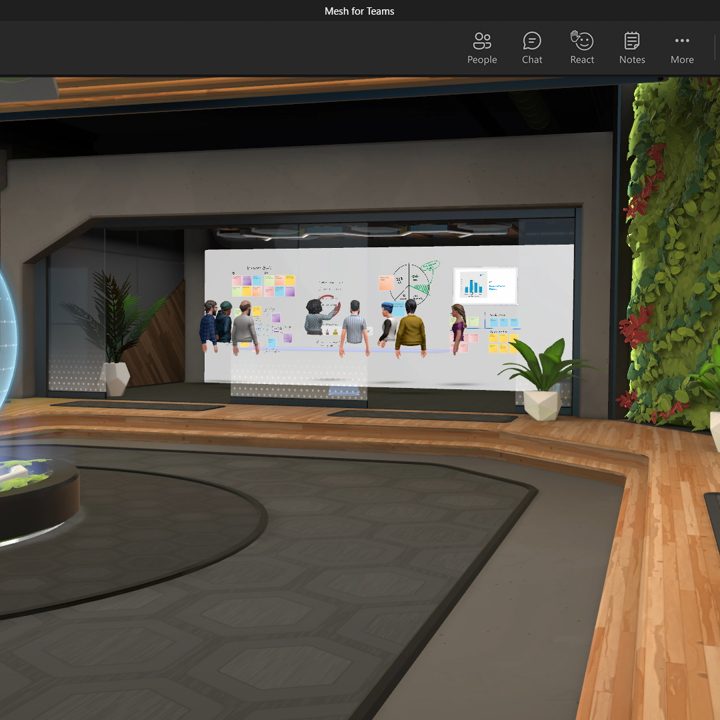Click the avatar in gray striped shirt

[354, 328]
